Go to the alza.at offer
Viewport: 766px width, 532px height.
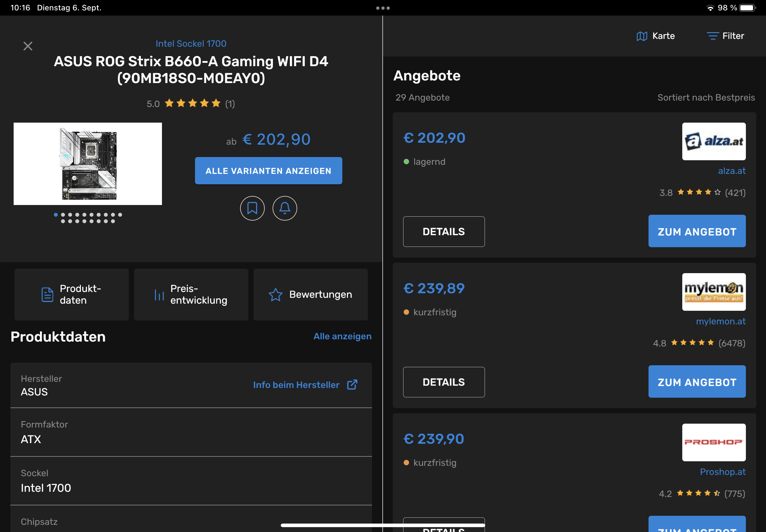click(x=697, y=231)
